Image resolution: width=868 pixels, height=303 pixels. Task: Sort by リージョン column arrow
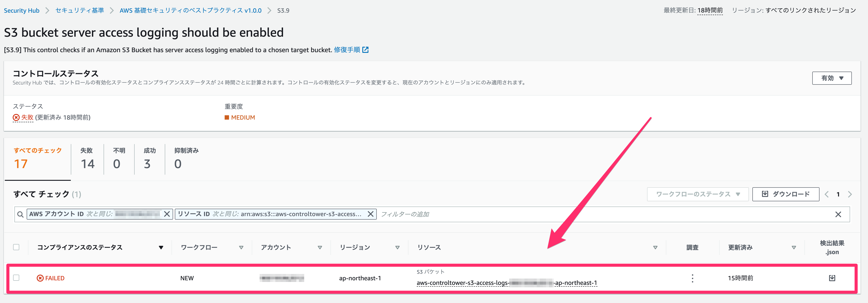[x=397, y=248]
